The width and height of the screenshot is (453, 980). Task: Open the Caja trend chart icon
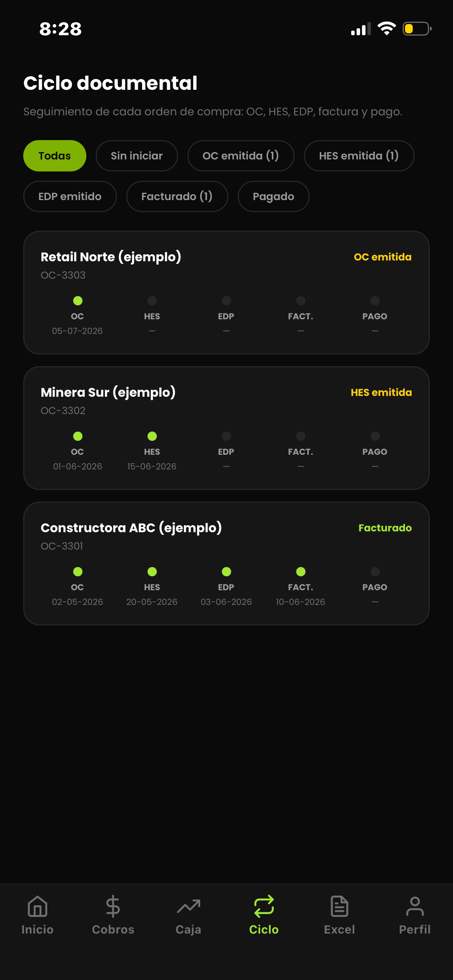click(x=189, y=906)
